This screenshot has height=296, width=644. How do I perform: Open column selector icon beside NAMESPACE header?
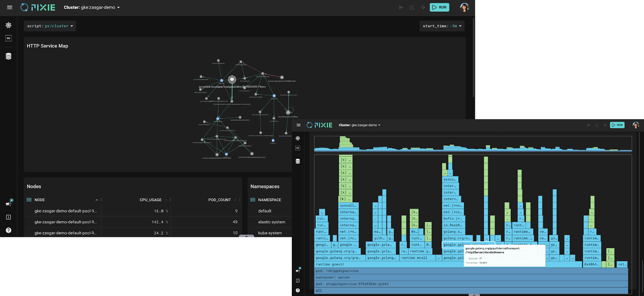[x=253, y=200]
